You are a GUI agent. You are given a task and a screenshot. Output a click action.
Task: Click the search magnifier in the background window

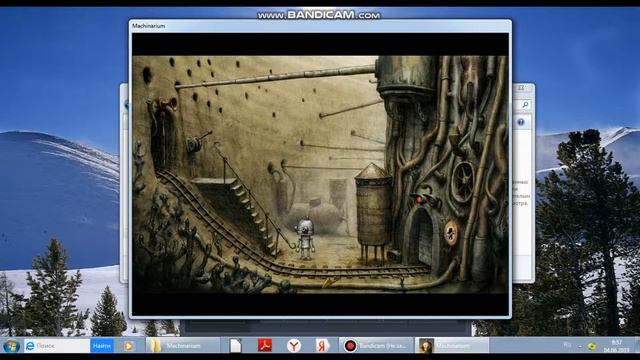524,105
